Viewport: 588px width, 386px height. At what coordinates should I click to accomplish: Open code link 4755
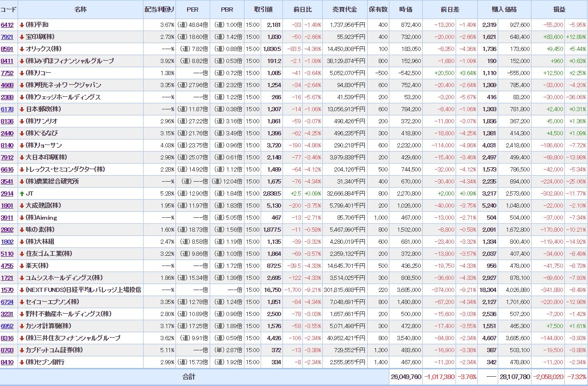[7, 266]
